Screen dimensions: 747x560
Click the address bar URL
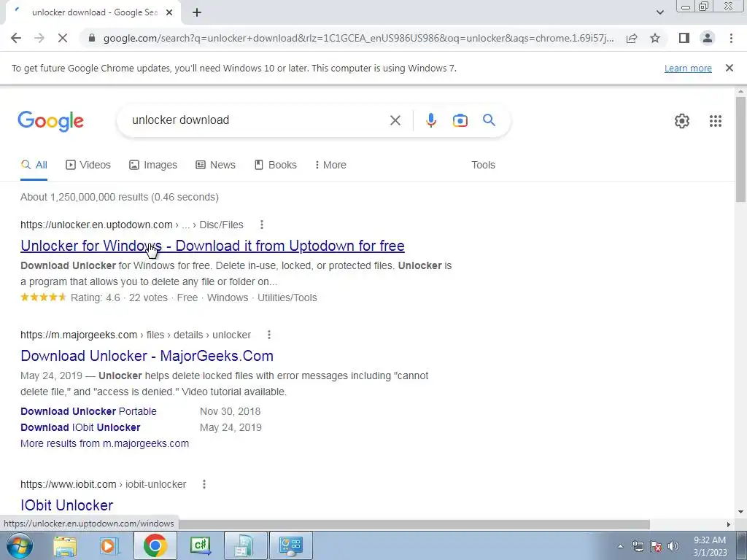coord(358,38)
